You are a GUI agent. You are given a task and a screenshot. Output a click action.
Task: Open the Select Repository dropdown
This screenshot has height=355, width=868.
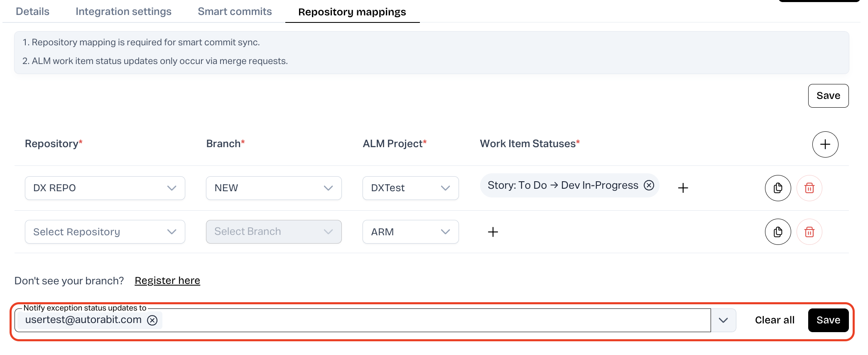(x=105, y=232)
